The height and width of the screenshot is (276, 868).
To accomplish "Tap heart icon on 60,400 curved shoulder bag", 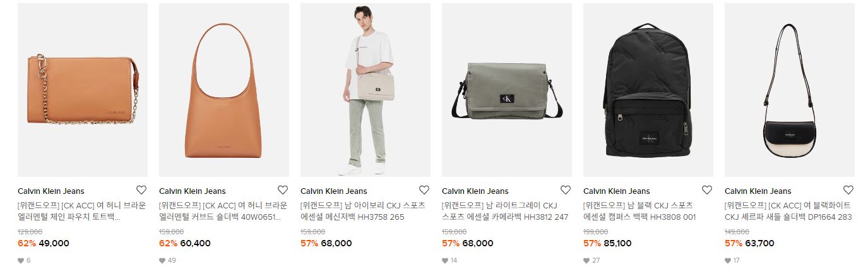I will pos(283,190).
